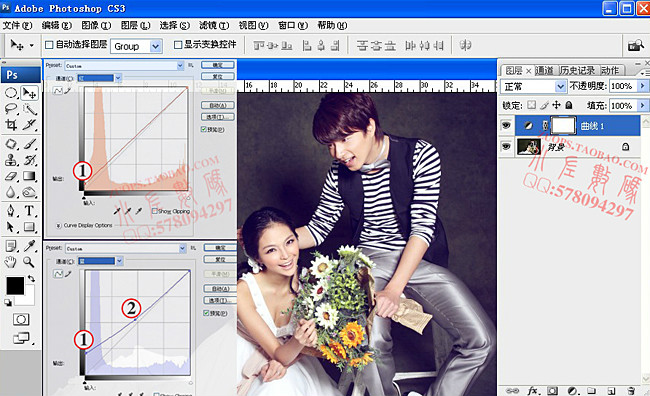This screenshot has height=396, width=650.
Task: Swap foreground and background colors
Action: point(32,279)
